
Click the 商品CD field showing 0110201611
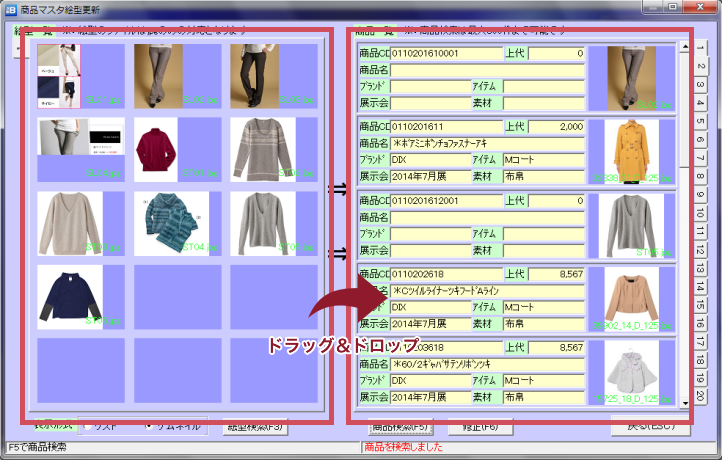click(445, 127)
